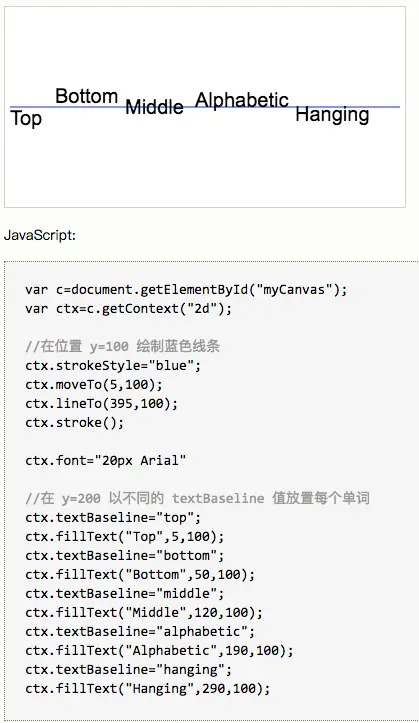Click the comment about the blue line at y=100
Image resolution: width=419 pixels, height=723 pixels.
point(123,346)
